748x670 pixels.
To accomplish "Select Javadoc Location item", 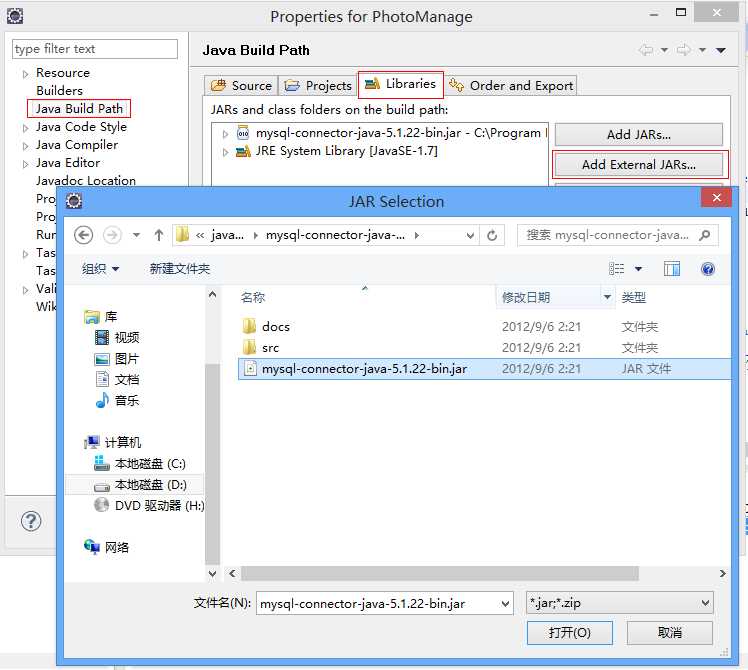I will pyautogui.click(x=86, y=180).
